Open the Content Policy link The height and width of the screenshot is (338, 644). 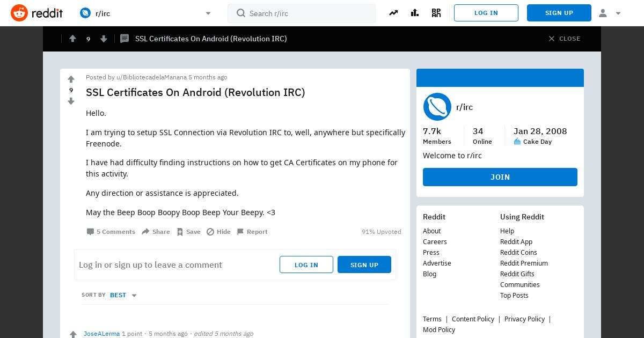click(x=473, y=319)
